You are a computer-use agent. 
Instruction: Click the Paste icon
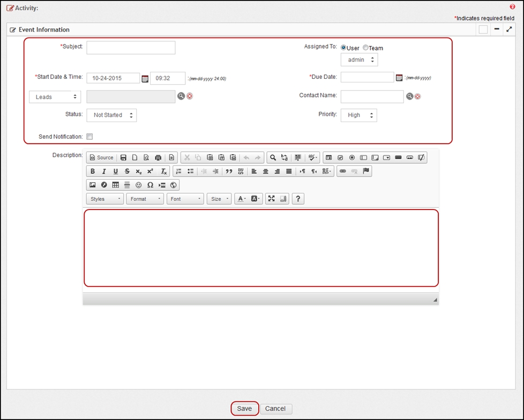pyautogui.click(x=210, y=157)
